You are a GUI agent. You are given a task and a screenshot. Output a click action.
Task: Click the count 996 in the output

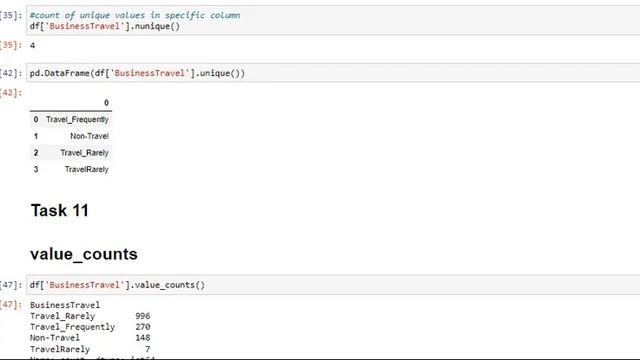(143, 316)
